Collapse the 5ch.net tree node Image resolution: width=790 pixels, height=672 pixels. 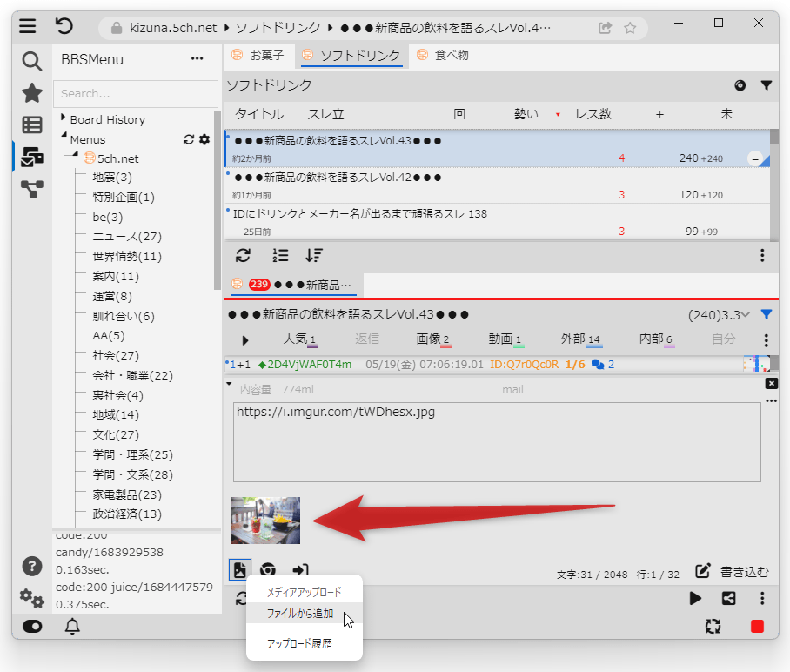[75, 153]
